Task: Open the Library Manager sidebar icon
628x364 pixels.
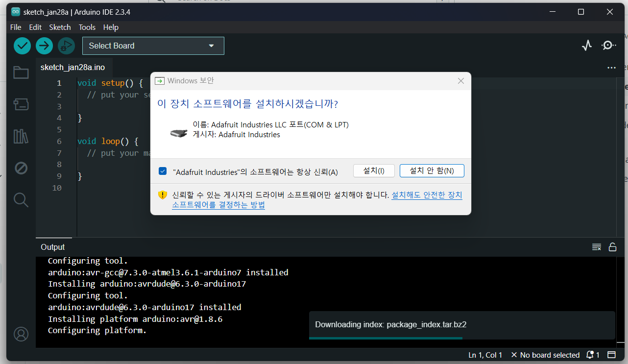Action: (21, 136)
